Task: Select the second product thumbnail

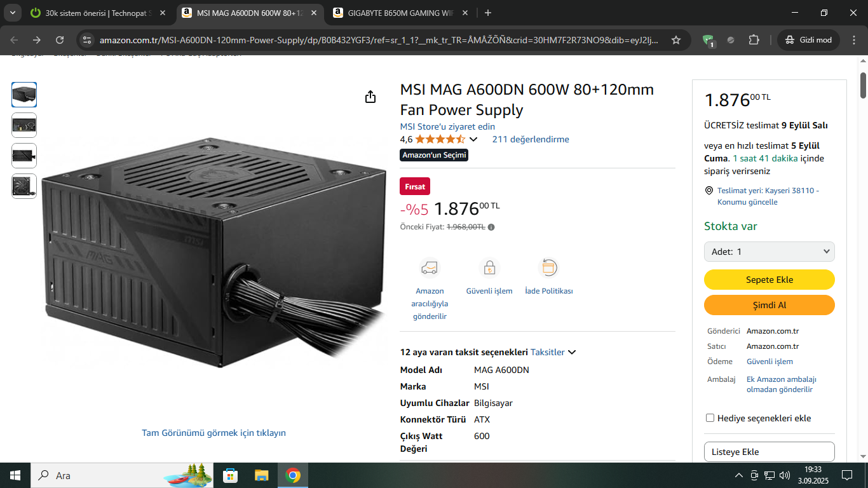Action: point(24,125)
